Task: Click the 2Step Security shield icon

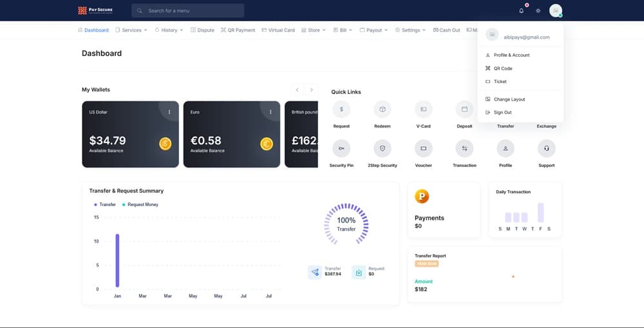Action: click(382, 148)
